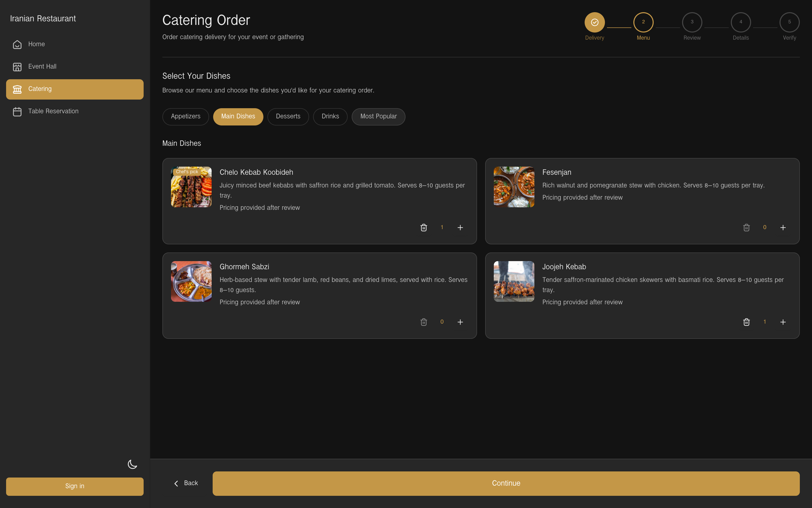Click the Select Your Dishes heading
Viewport: 812px width, 508px height.
click(196, 76)
